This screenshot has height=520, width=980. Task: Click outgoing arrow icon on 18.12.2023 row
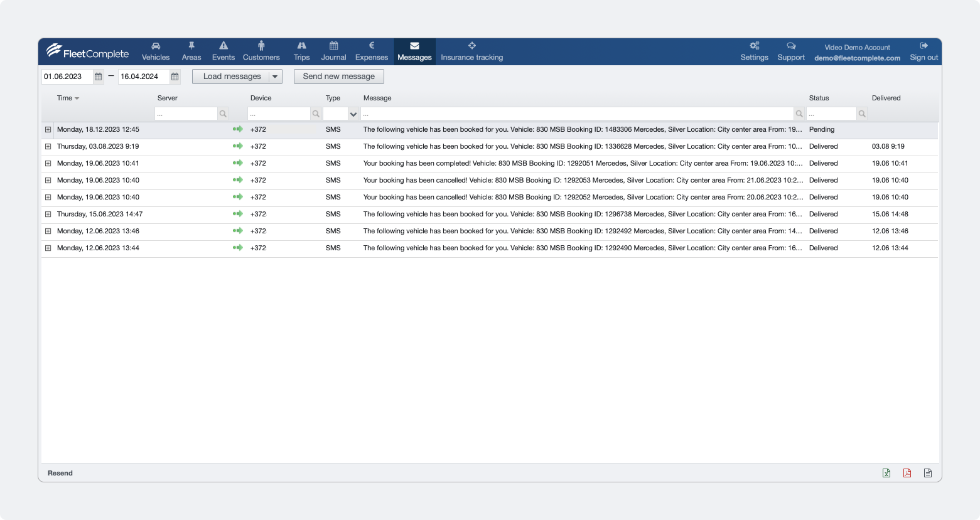(x=238, y=129)
